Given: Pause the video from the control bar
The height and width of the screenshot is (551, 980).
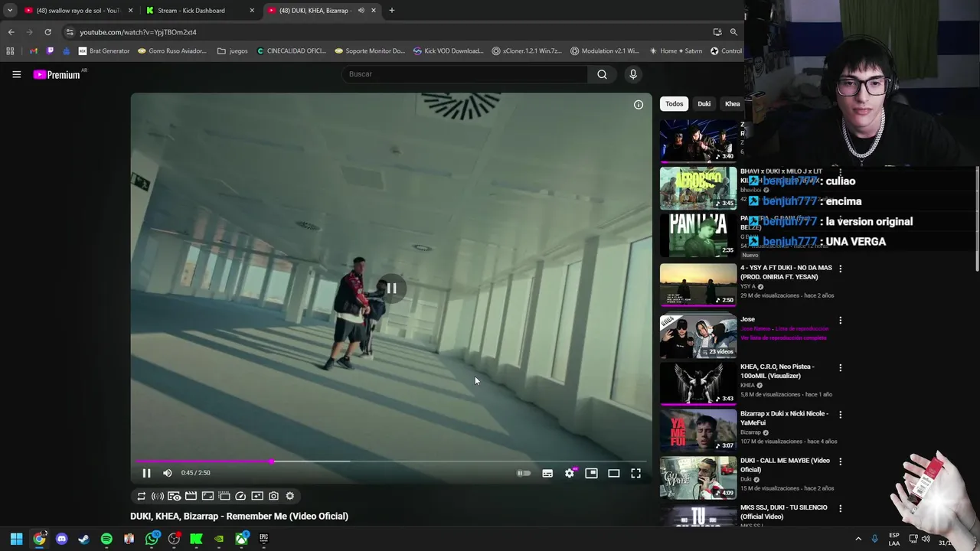Looking at the screenshot, I should pyautogui.click(x=146, y=473).
